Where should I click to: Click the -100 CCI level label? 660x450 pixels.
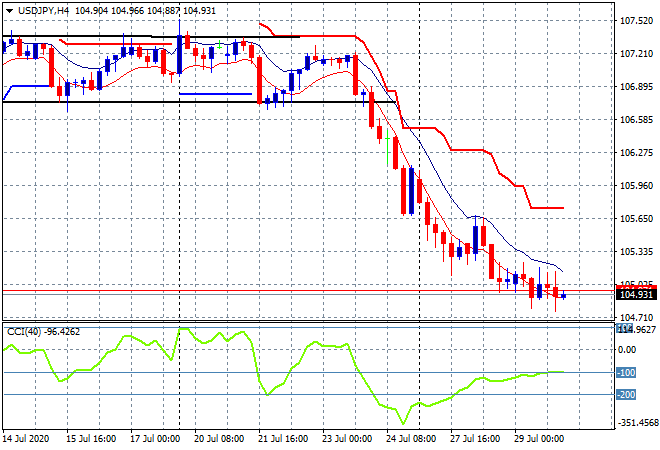click(x=626, y=373)
